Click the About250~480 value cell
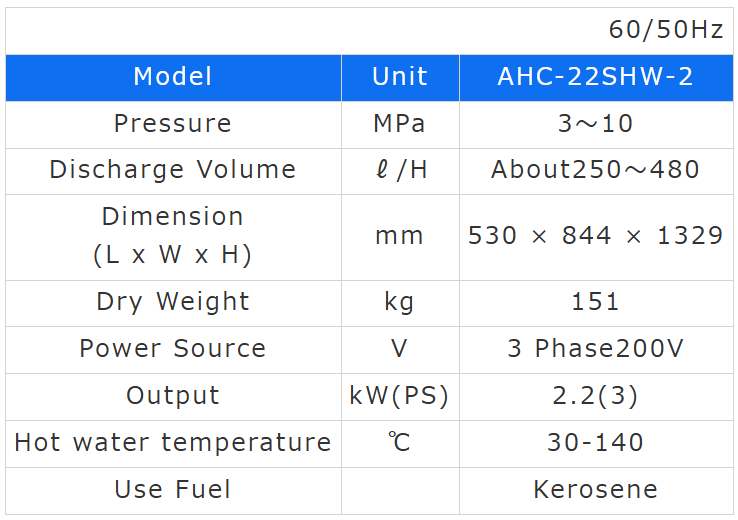The image size is (738, 520). [x=595, y=170]
